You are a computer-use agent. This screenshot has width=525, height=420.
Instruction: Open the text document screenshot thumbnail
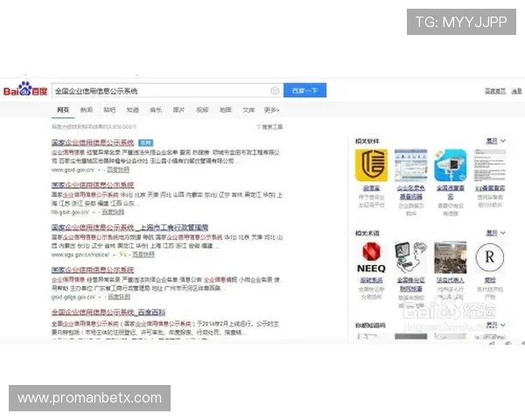[x=489, y=165]
